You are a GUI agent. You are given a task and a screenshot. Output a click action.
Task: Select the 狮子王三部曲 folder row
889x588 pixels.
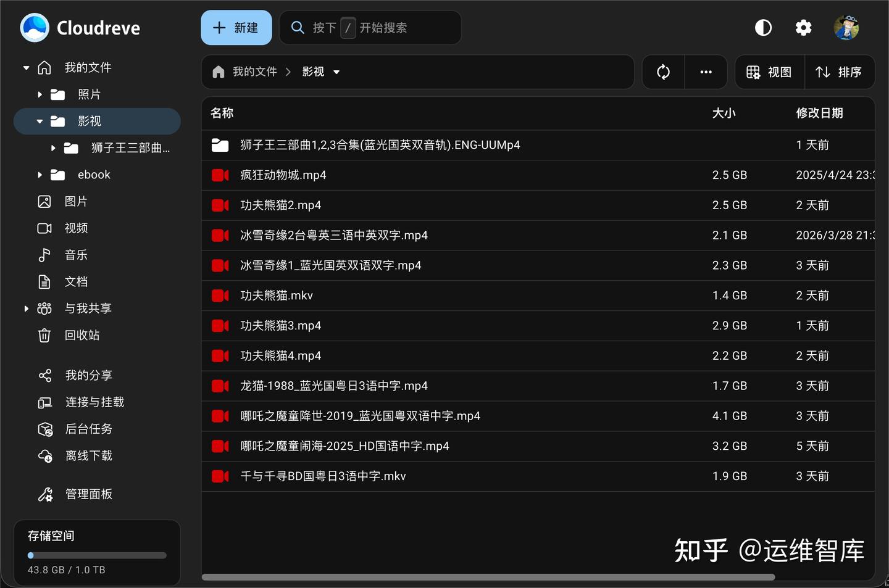click(x=538, y=145)
